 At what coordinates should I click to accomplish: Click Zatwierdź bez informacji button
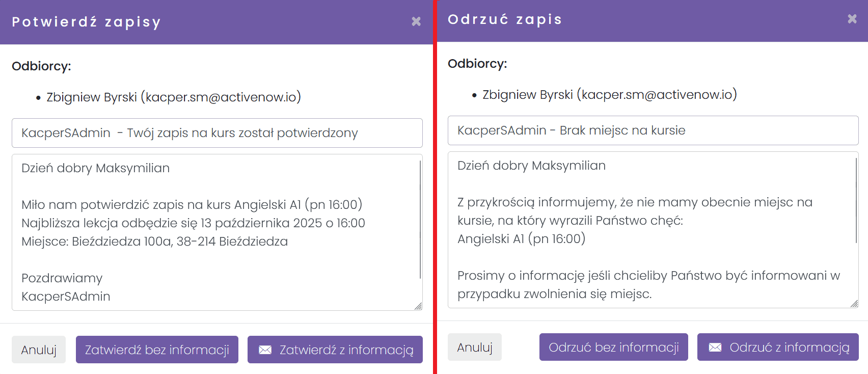[x=157, y=350]
